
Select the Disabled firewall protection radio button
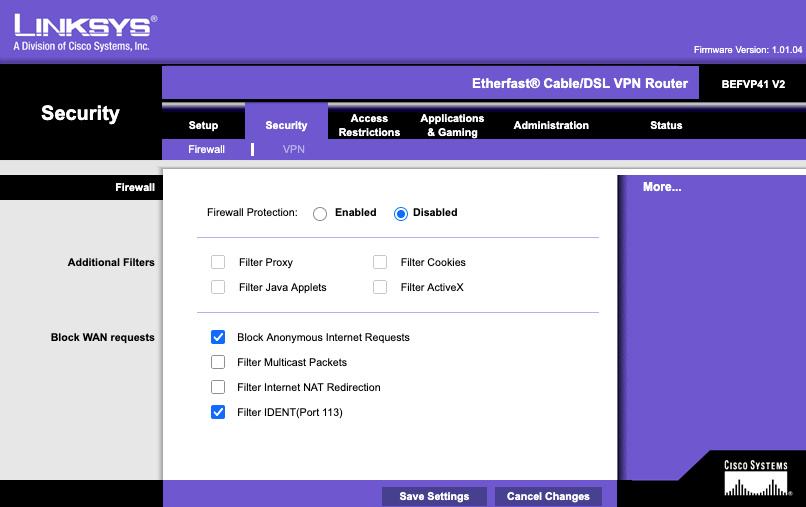pyautogui.click(x=400, y=213)
